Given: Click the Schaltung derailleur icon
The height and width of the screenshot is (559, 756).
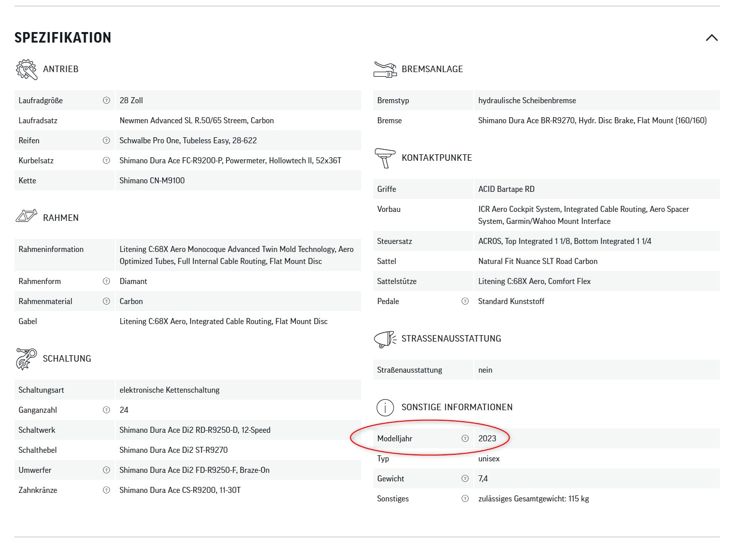Looking at the screenshot, I should [x=27, y=359].
